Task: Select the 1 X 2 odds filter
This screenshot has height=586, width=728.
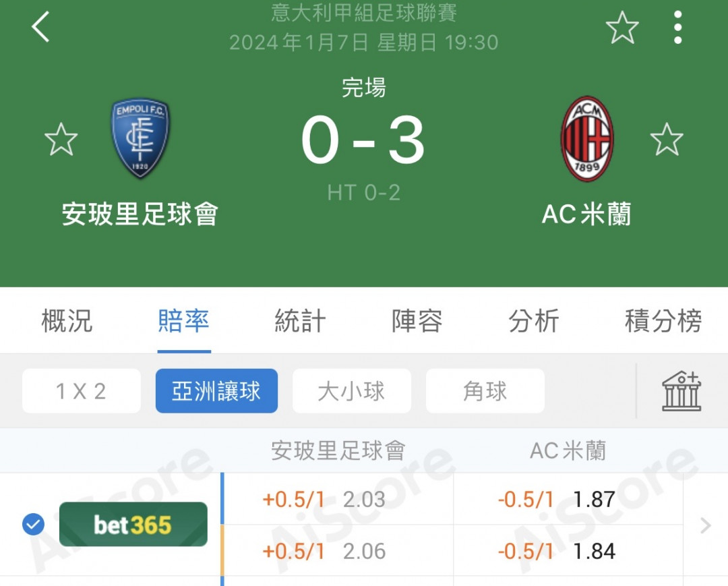Action: 82,391
